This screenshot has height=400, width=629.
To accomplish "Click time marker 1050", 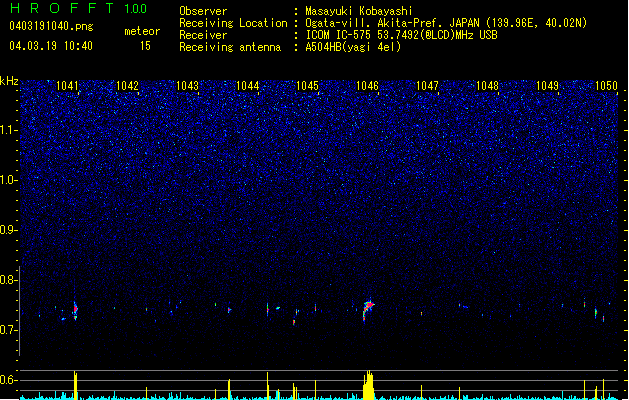I will tap(606, 85).
